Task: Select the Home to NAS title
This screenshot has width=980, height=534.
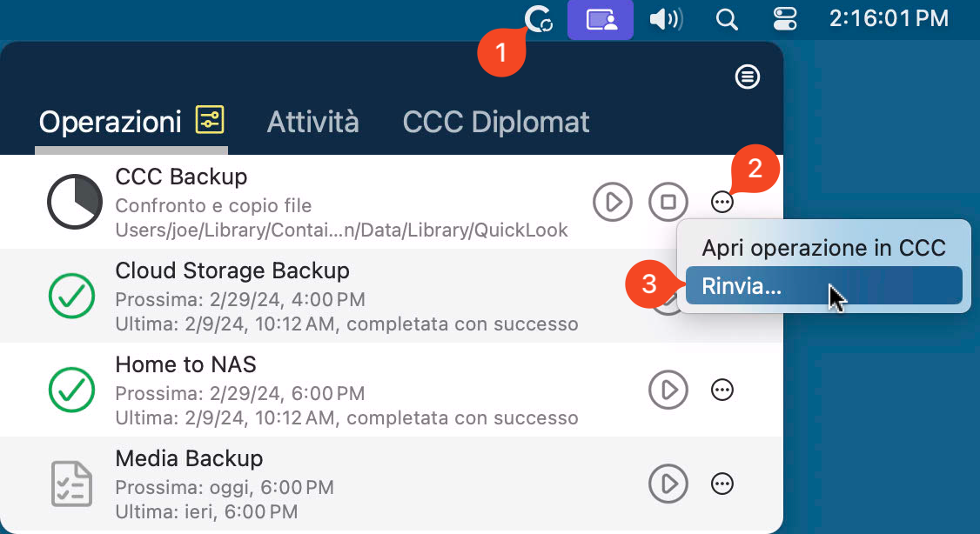Action: point(185,364)
